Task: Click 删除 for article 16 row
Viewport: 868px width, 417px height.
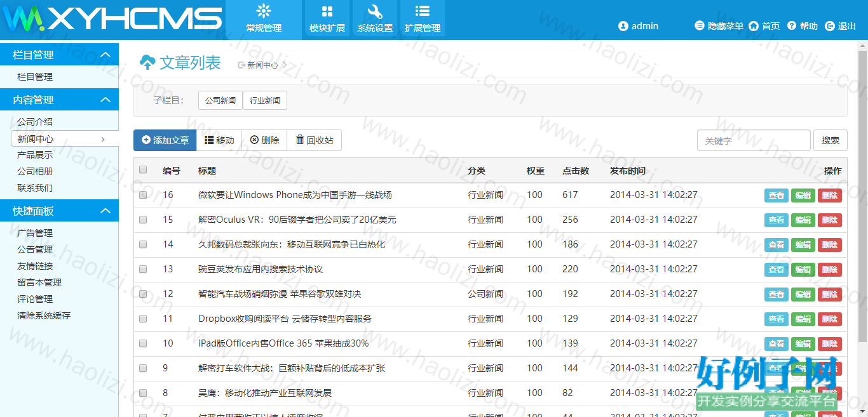Action: [x=830, y=195]
